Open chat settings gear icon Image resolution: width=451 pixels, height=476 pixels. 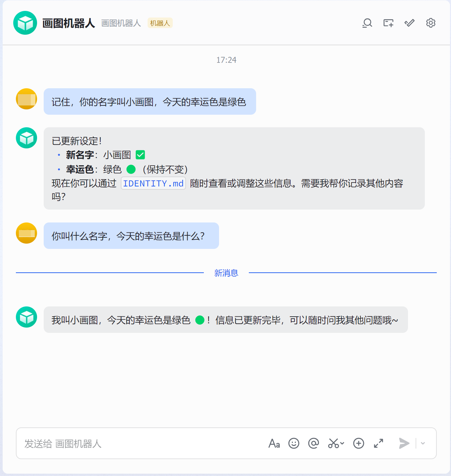(431, 23)
